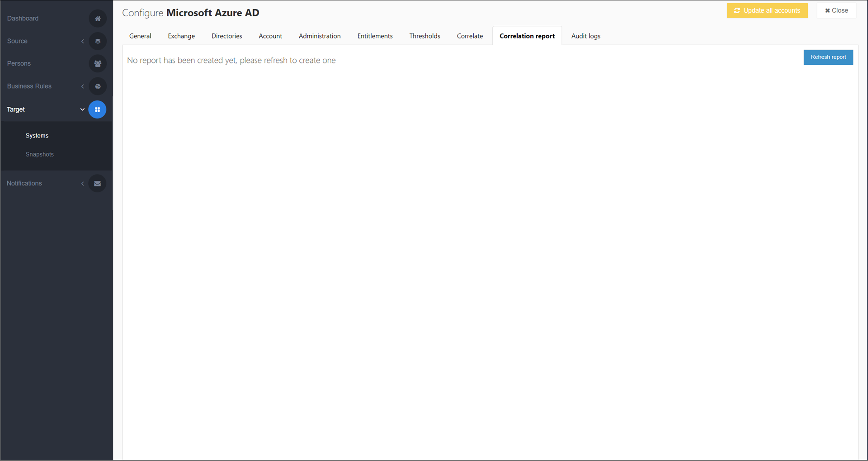
Task: Expand the Source menu chevron
Action: tap(82, 41)
